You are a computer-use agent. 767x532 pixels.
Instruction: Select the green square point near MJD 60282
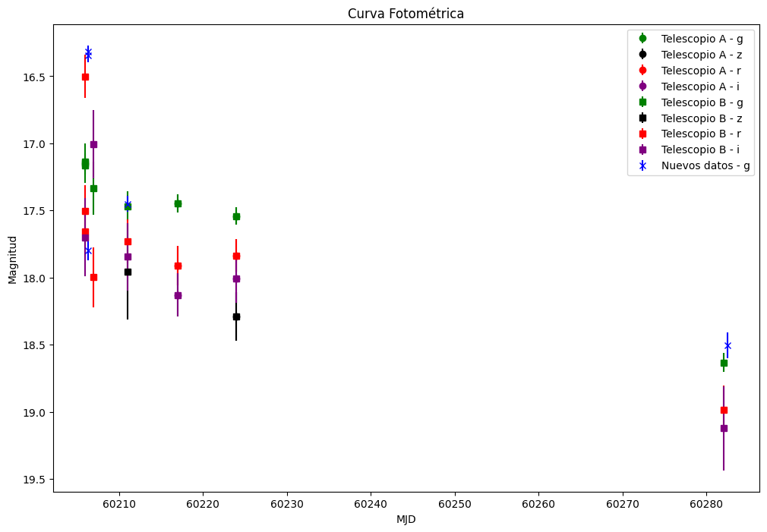point(724,363)
